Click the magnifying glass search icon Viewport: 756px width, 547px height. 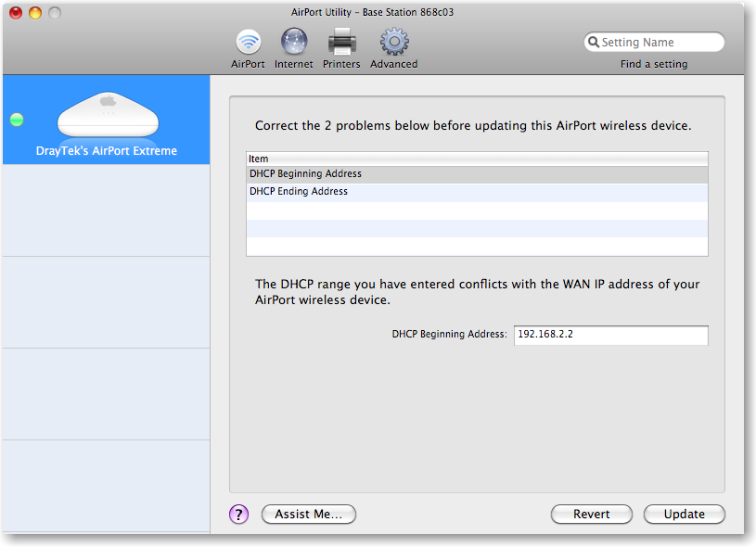tap(595, 42)
